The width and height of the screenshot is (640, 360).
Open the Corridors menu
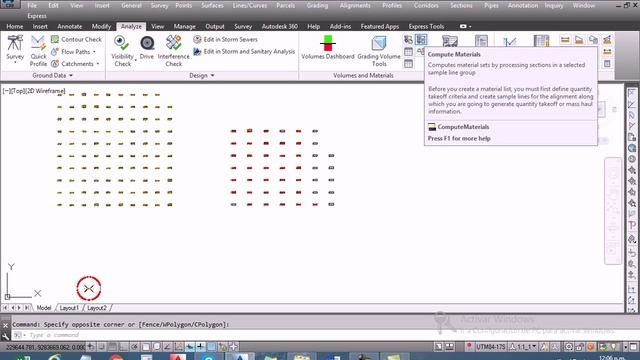pos(426,6)
